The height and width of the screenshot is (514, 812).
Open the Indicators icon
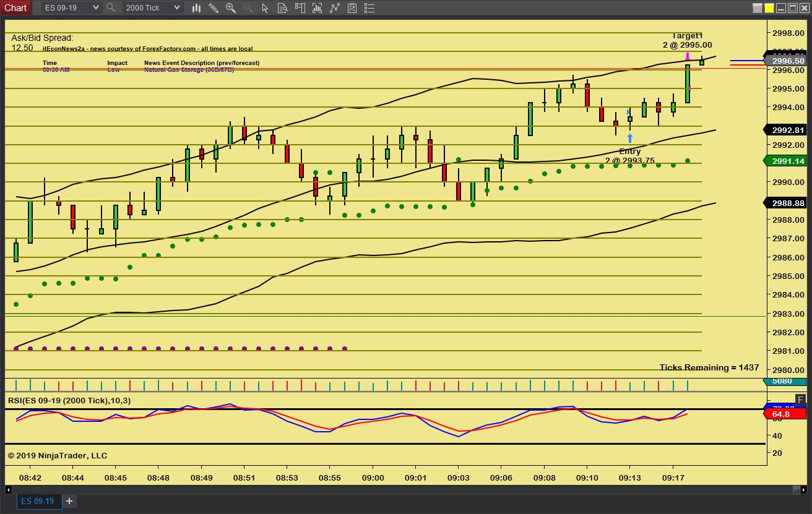coord(317,8)
